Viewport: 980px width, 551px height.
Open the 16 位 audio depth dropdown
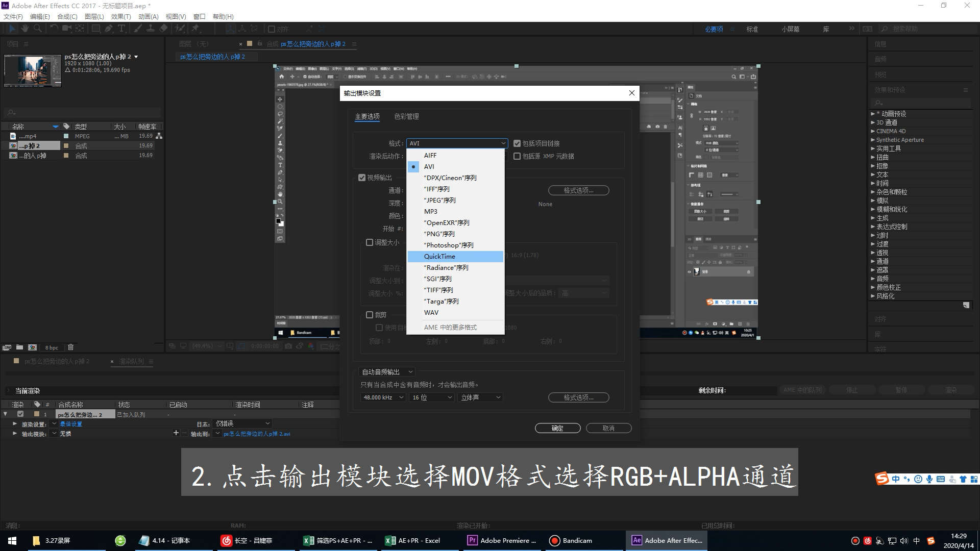pyautogui.click(x=432, y=397)
